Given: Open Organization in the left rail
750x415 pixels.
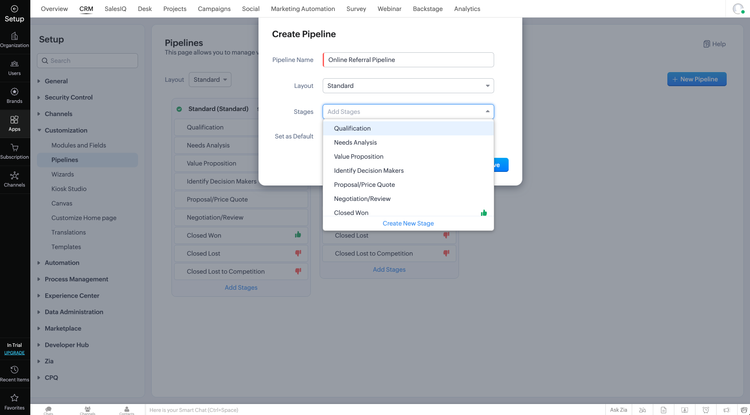Looking at the screenshot, I should pos(14,40).
